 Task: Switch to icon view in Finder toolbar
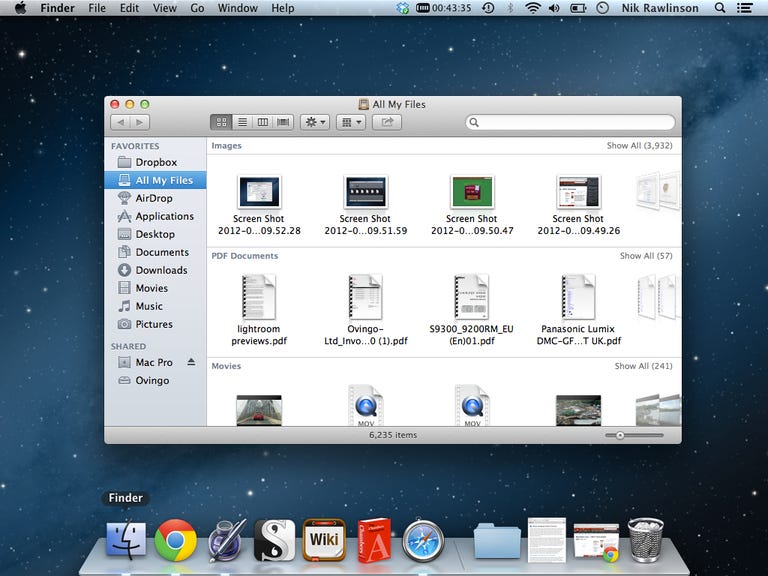(221, 122)
